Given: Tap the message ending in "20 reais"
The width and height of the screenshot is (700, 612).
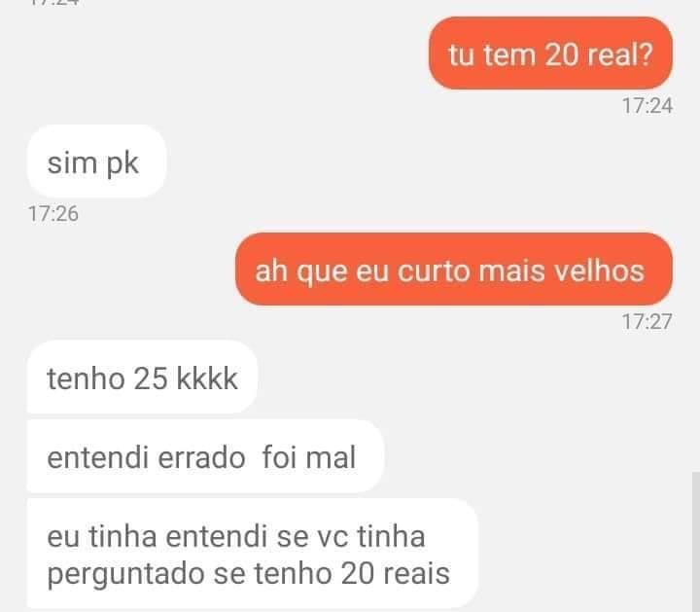Looking at the screenshot, I should point(253,554).
